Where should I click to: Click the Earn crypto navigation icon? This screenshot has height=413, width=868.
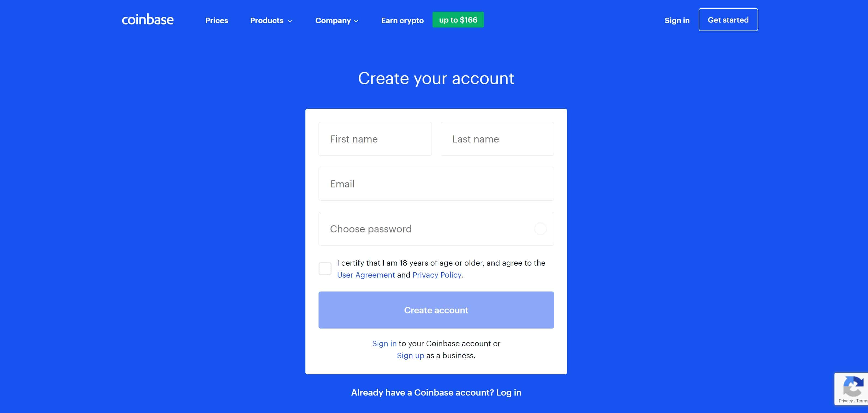coord(402,20)
